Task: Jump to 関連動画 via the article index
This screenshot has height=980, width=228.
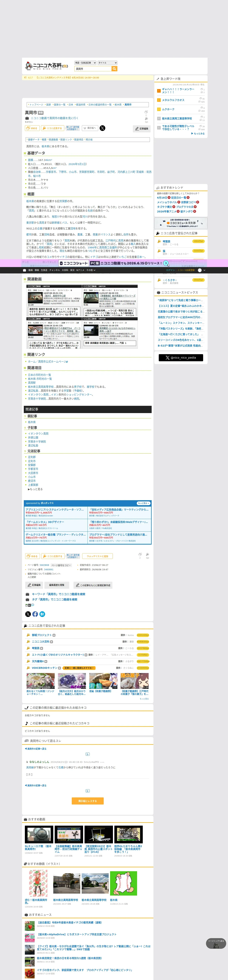Action: [53, 140]
